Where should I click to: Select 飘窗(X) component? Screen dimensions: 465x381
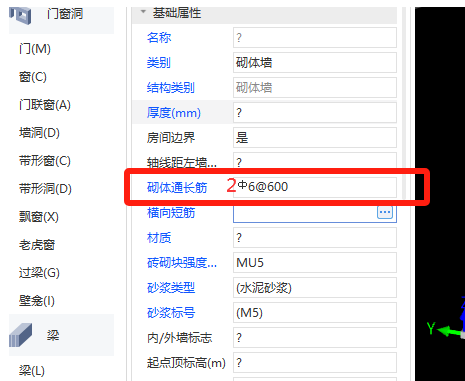[39, 217]
